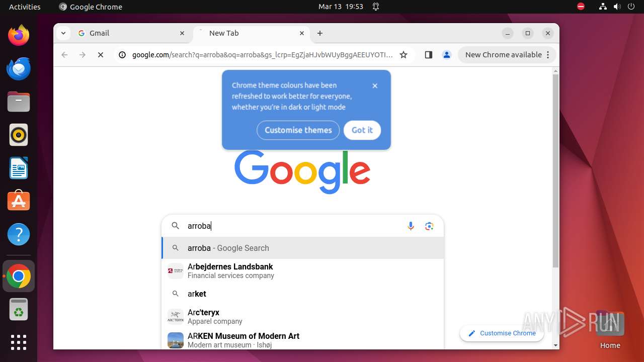The image size is (644, 362).
Task: Open the Files manager in the dock
Action: pyautogui.click(x=19, y=102)
